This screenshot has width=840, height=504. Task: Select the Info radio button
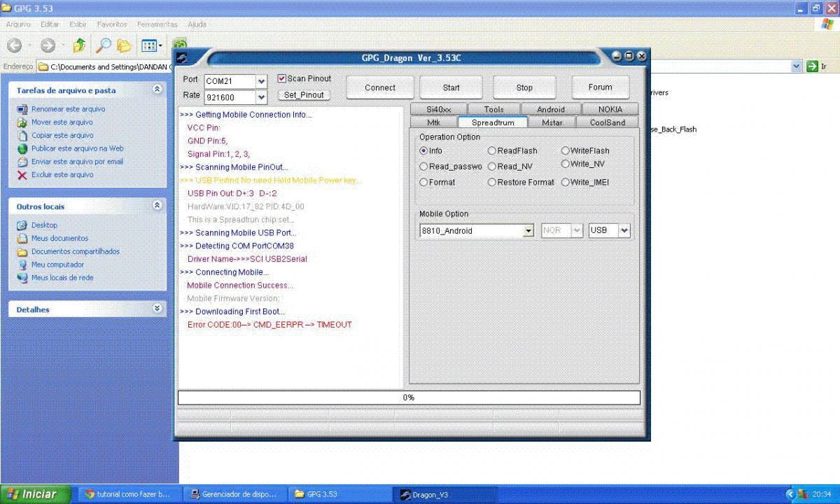[423, 151]
